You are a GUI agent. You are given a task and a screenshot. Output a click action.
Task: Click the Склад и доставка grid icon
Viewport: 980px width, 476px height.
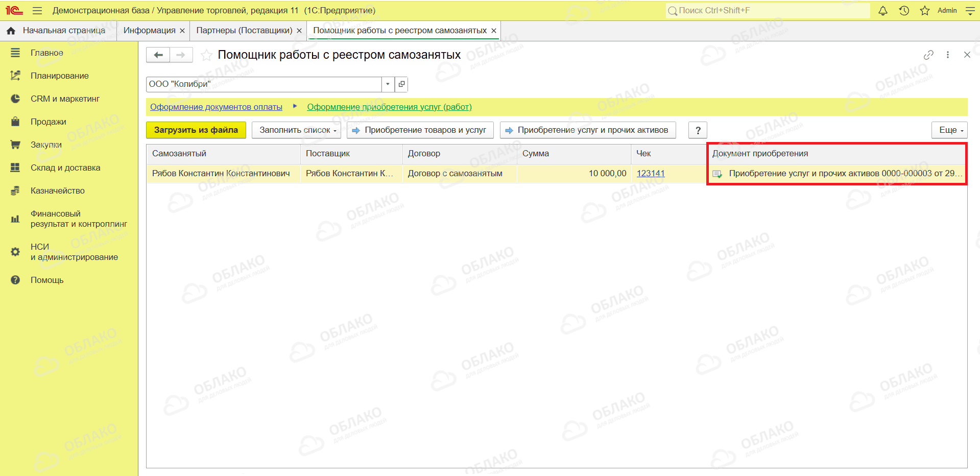pos(15,168)
